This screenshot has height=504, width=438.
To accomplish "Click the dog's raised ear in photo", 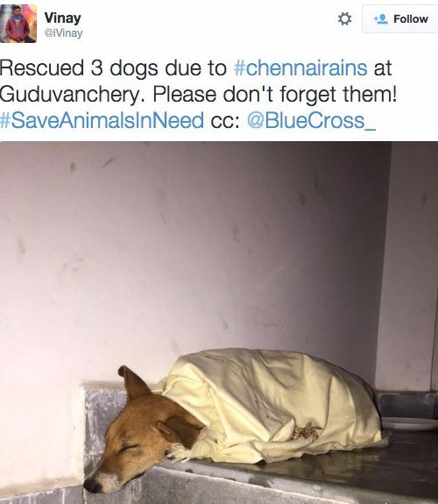I will click(x=133, y=382).
